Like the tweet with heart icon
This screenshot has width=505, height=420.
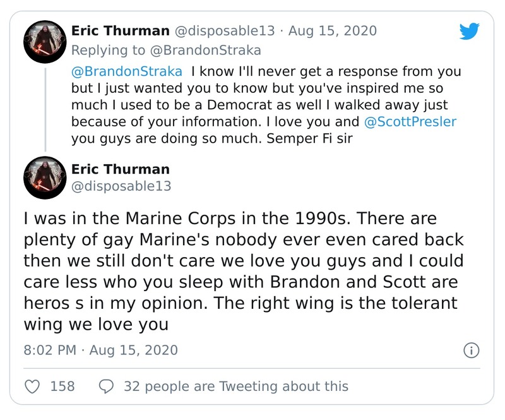[31, 385]
